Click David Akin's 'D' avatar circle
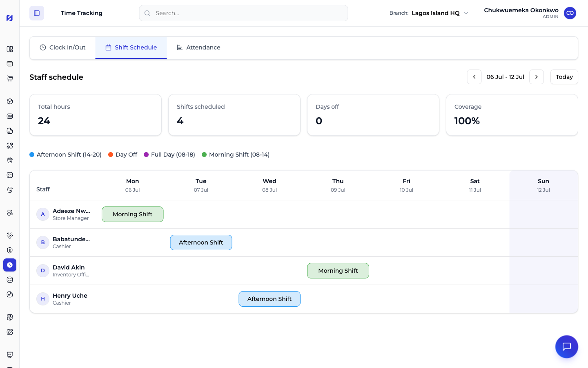Viewport: 588px width, 368px height. 43,271
